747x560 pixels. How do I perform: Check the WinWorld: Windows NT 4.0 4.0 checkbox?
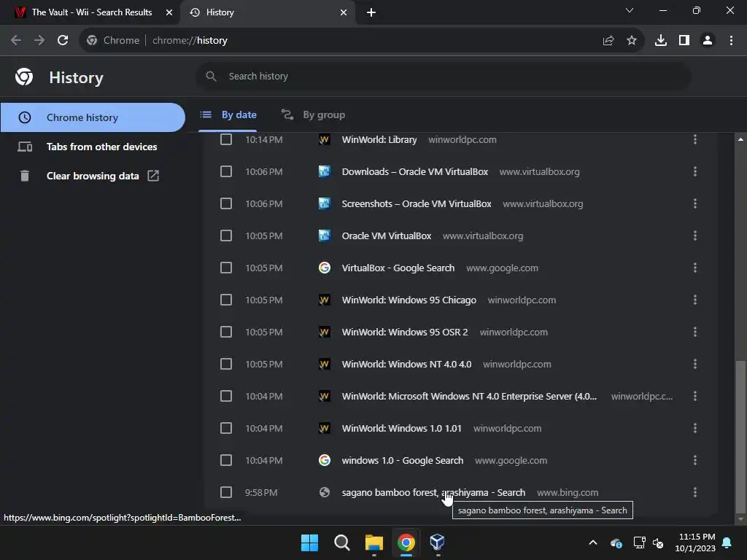point(226,364)
